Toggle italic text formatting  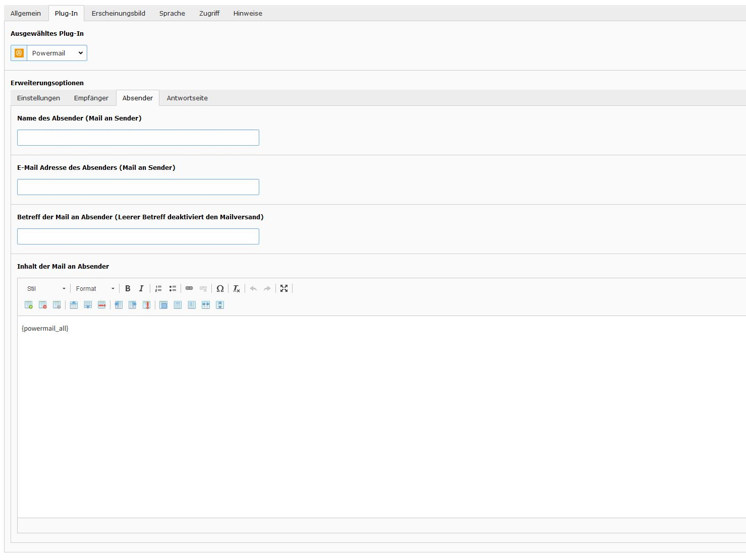141,288
